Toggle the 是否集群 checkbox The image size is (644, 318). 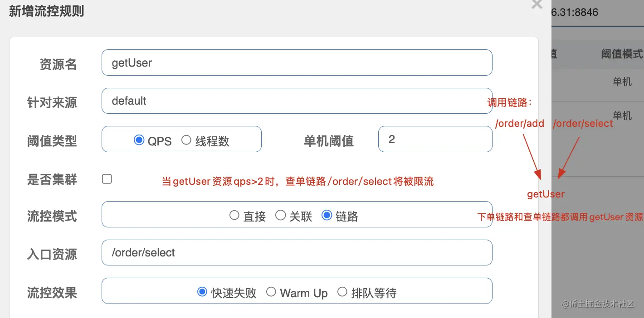107,179
